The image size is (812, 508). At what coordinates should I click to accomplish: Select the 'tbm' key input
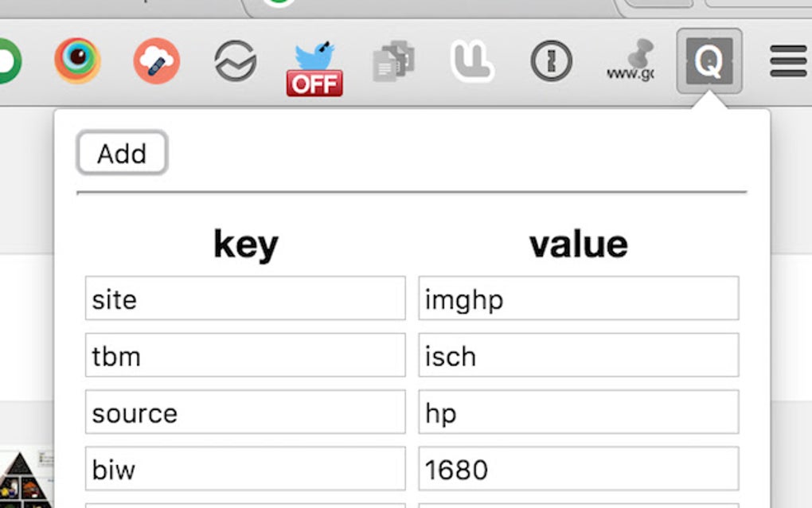[x=245, y=355]
